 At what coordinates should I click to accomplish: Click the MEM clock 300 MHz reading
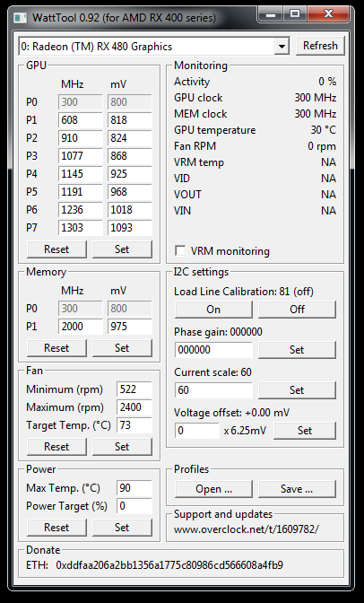316,114
